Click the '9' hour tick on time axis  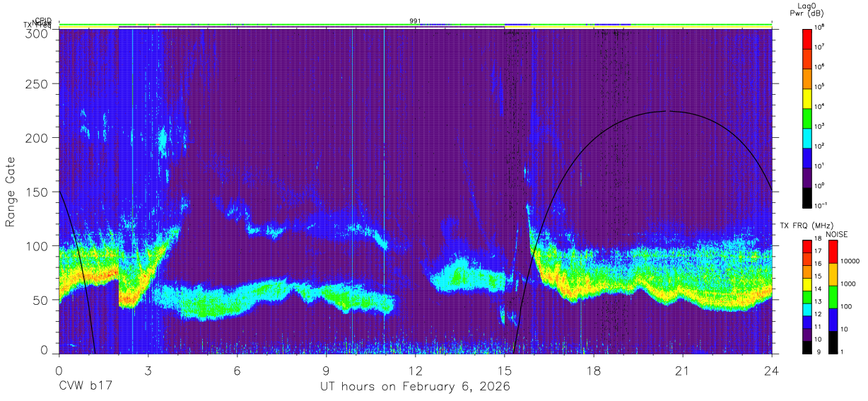pos(326,370)
